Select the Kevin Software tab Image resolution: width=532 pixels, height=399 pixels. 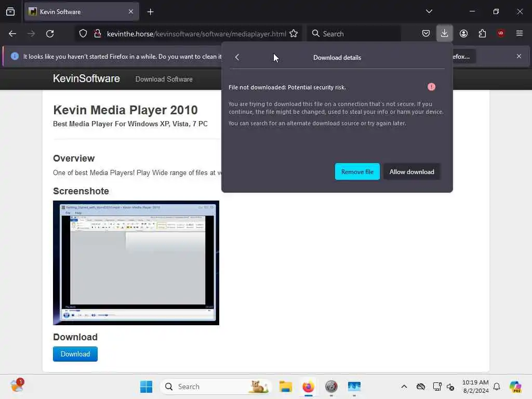[82, 12]
